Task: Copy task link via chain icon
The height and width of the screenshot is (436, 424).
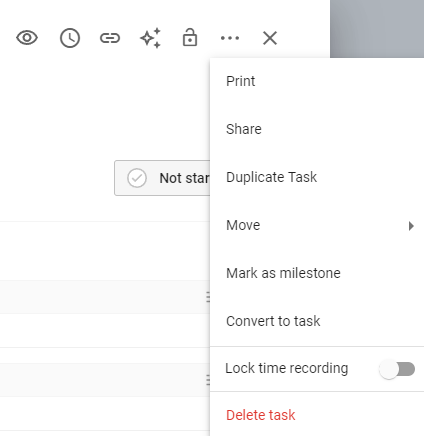Action: point(110,38)
